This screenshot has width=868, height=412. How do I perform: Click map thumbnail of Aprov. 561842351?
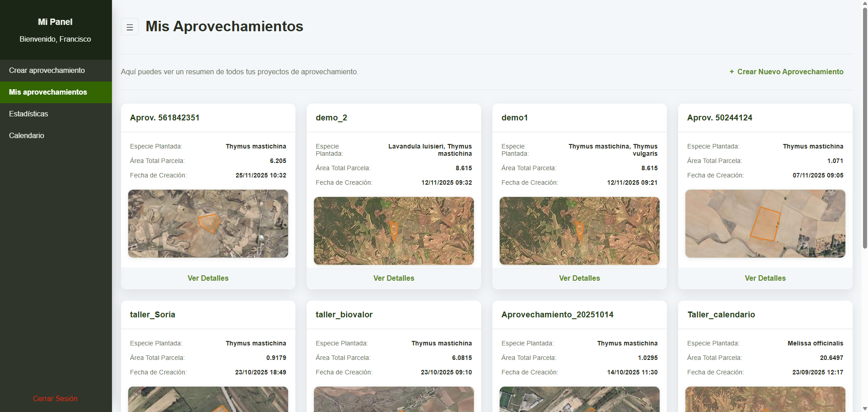click(x=208, y=224)
